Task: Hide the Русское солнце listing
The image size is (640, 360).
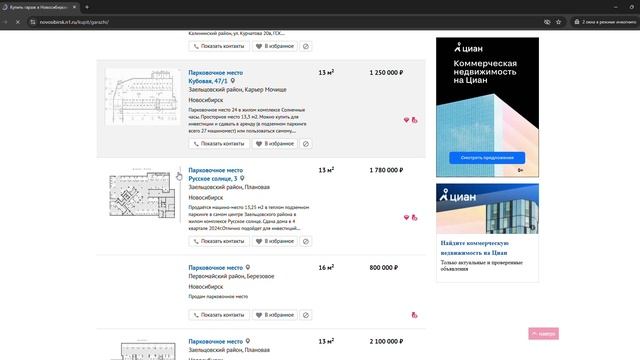Action: 306,241
